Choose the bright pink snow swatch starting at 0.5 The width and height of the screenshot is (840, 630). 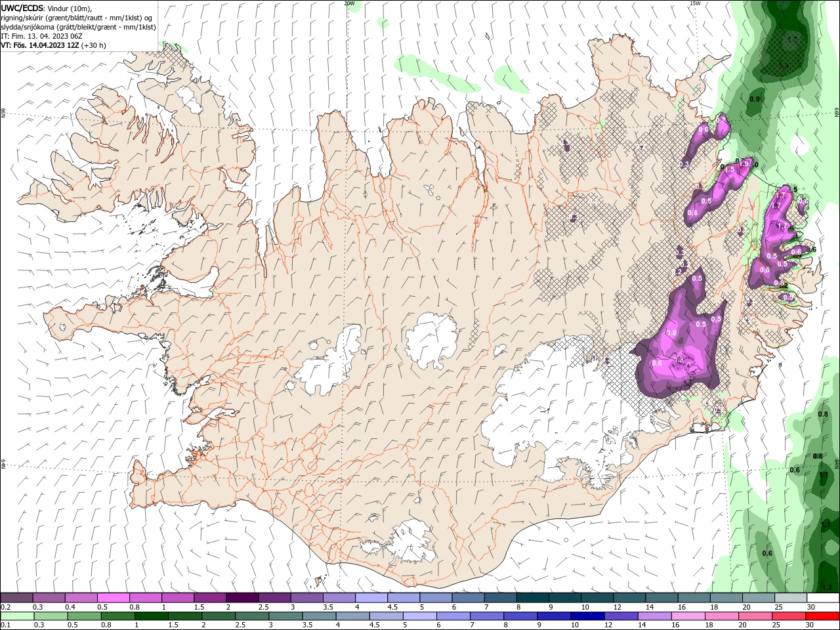pyautogui.click(x=113, y=598)
